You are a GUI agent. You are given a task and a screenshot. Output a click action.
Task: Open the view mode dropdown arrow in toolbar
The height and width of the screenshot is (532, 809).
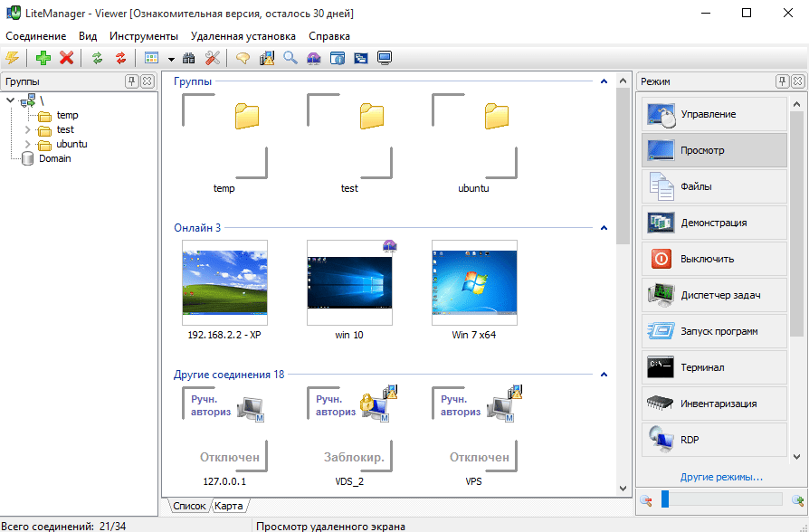tap(171, 59)
